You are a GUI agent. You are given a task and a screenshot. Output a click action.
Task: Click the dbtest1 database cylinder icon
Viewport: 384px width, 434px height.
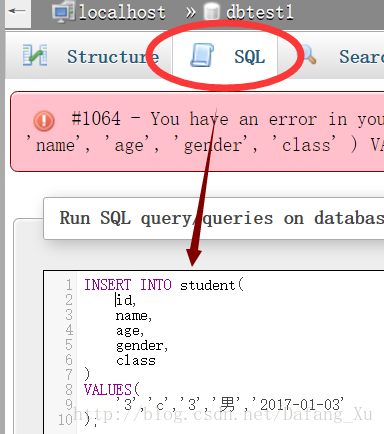211,12
